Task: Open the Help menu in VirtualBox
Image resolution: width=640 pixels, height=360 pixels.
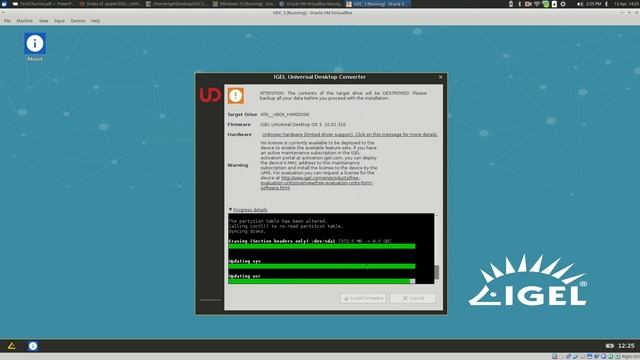Action: click(96, 21)
